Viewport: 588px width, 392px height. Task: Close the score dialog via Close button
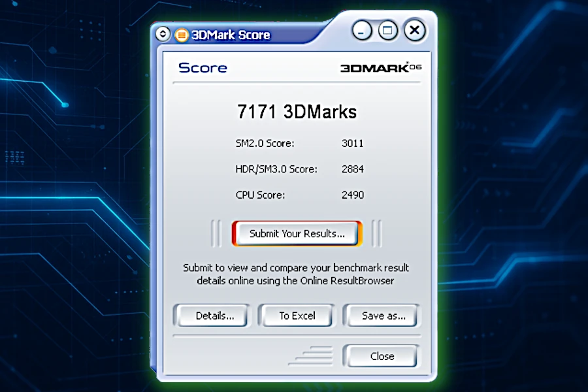click(382, 356)
